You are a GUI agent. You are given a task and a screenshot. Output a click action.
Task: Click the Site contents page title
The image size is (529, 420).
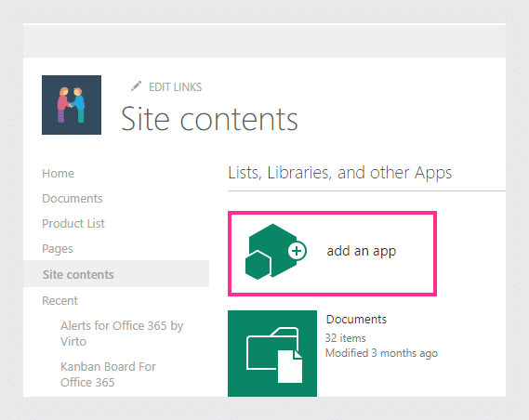click(209, 119)
